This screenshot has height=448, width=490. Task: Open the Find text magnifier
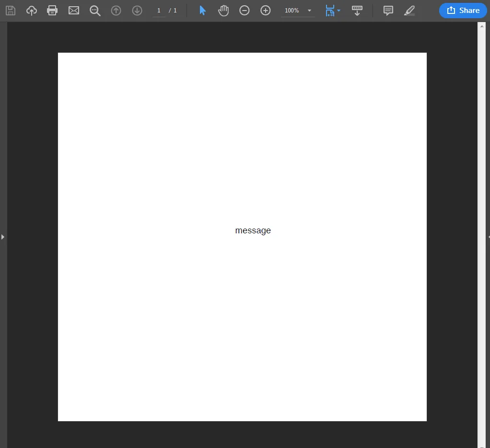click(x=95, y=11)
